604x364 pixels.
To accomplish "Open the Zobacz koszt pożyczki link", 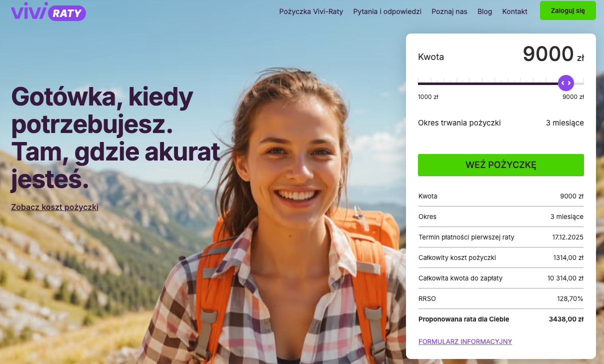I will (x=54, y=207).
